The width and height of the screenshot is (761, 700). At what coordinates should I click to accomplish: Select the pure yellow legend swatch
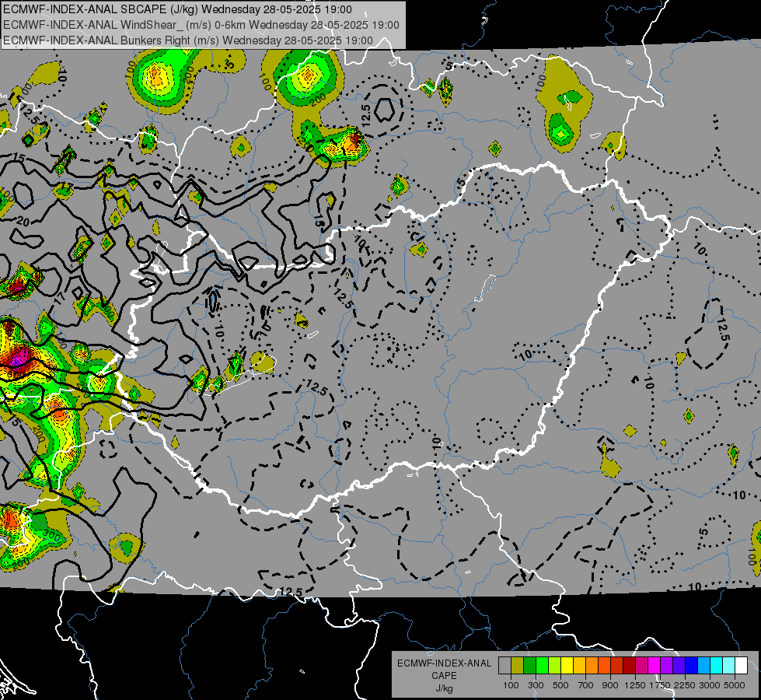[x=567, y=665]
